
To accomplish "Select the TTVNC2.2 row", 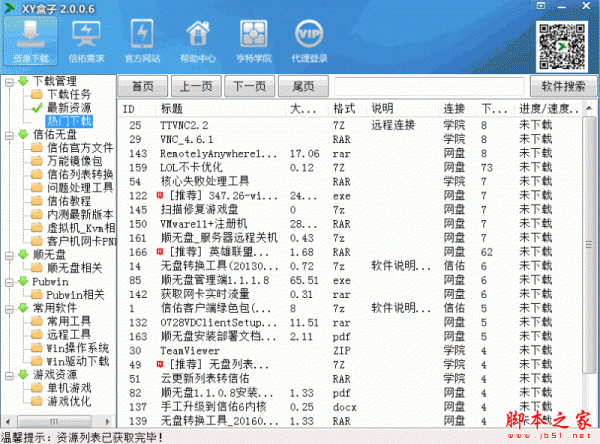I will click(x=350, y=125).
